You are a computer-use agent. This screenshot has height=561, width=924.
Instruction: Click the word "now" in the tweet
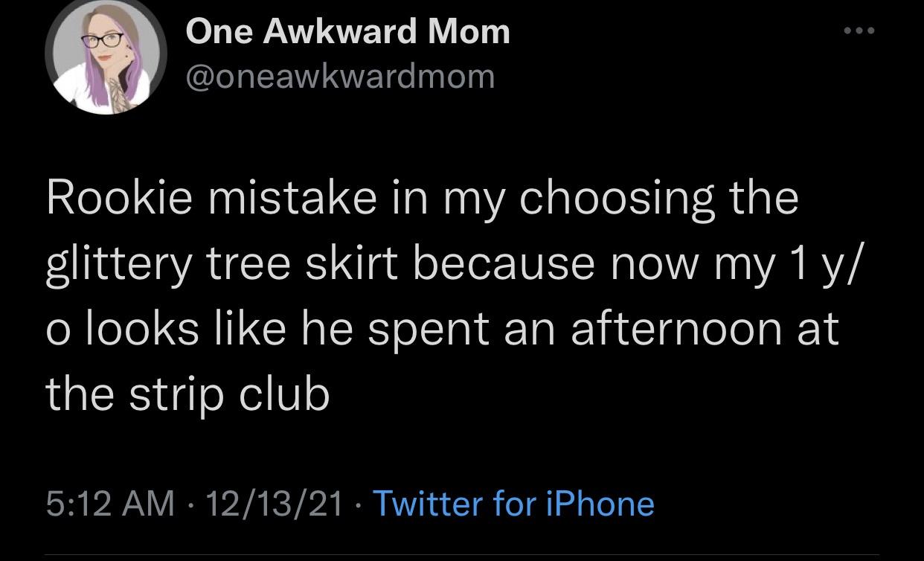click(x=647, y=266)
